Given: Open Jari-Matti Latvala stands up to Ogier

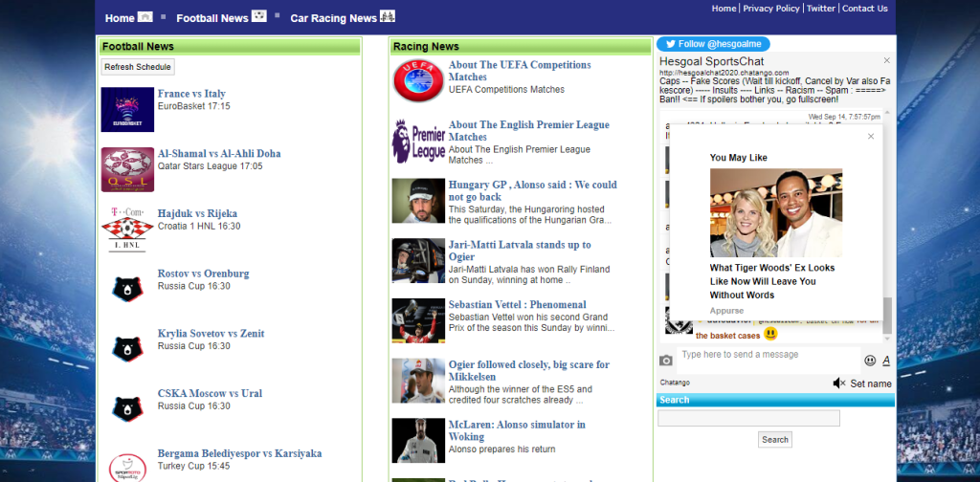Looking at the screenshot, I should coord(520,251).
